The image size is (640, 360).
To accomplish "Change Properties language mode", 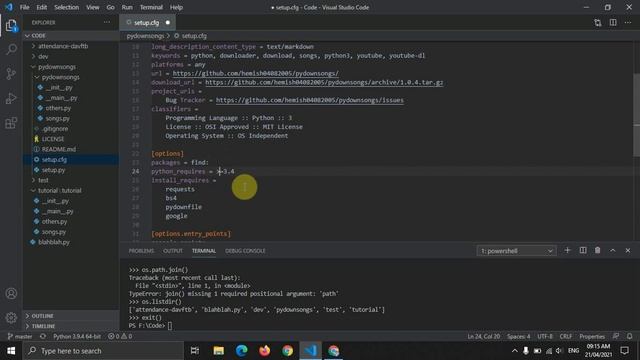I will coord(592,336).
